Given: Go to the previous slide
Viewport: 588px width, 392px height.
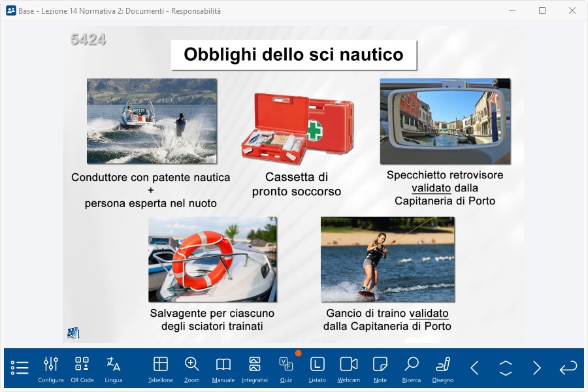Looking at the screenshot, I should (x=474, y=368).
